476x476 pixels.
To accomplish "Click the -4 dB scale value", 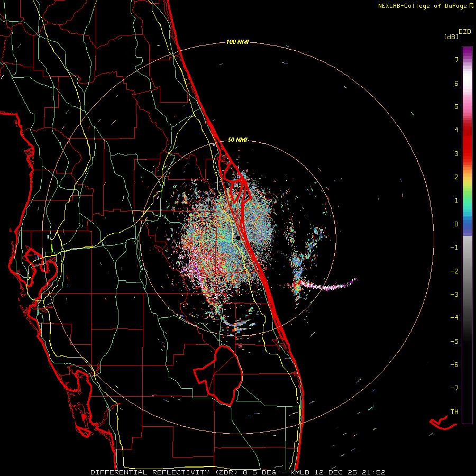I will 454,318.
